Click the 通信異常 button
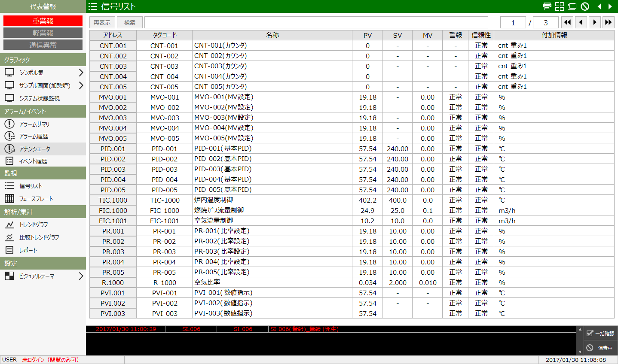Viewport: 618px width, 364px height. click(x=43, y=45)
